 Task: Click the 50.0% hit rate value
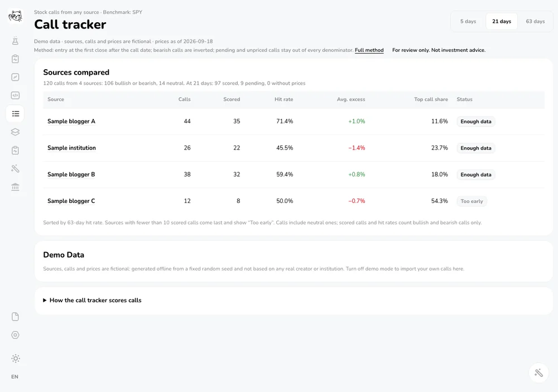tap(285, 201)
